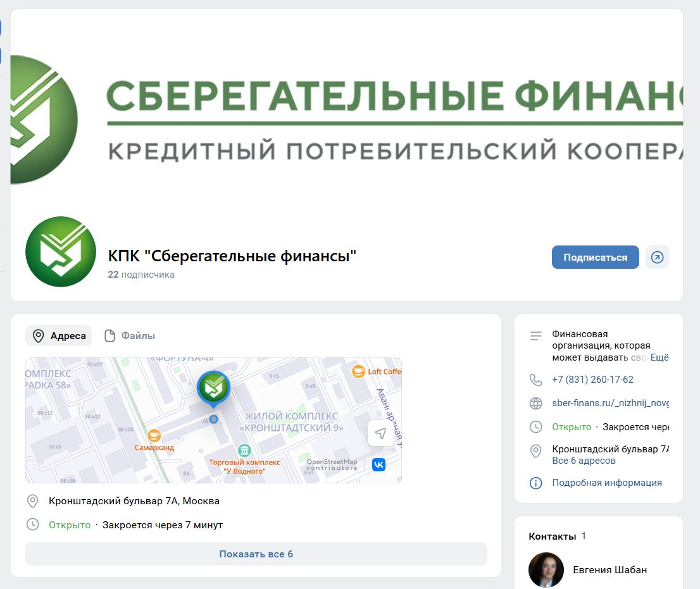Switch to the Адреса tab
This screenshot has height=589, width=700.
click(x=58, y=335)
